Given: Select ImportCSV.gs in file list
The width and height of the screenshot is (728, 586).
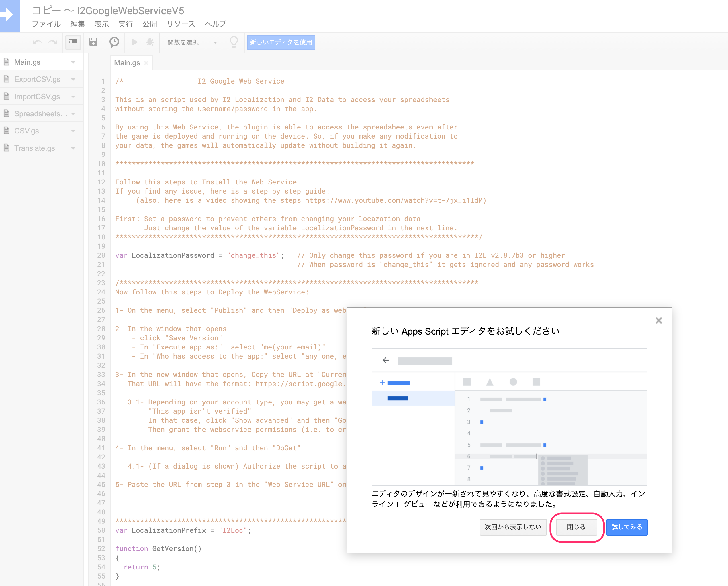Looking at the screenshot, I should [x=37, y=97].
